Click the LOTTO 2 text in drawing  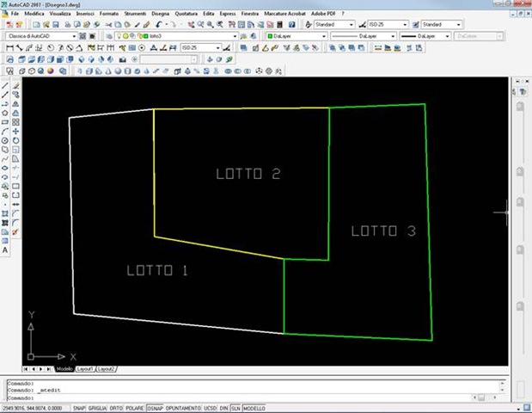(248, 174)
